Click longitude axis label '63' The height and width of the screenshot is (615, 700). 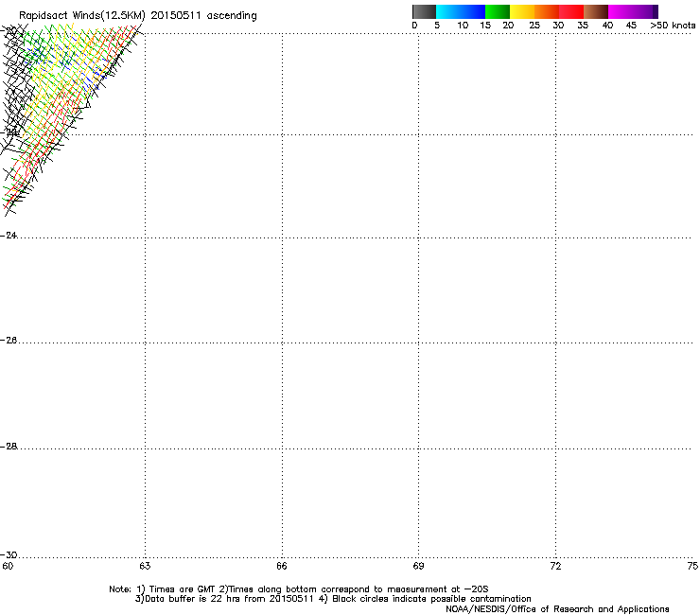pyautogui.click(x=145, y=567)
